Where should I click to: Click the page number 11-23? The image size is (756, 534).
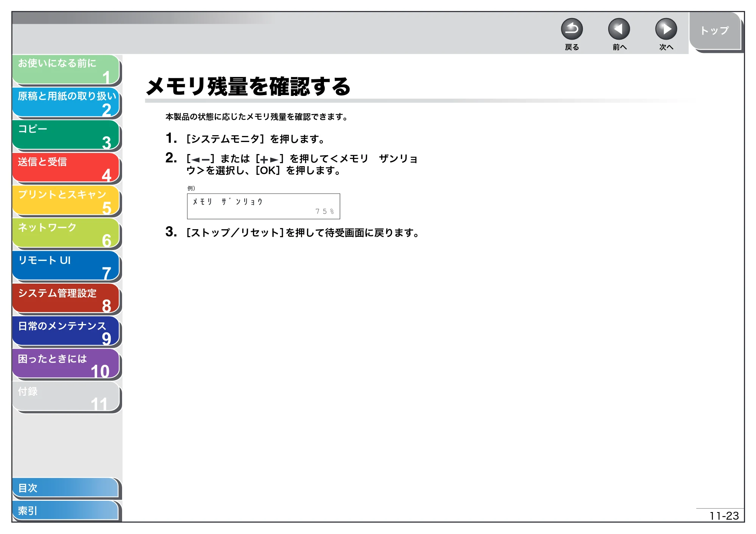tap(724, 516)
